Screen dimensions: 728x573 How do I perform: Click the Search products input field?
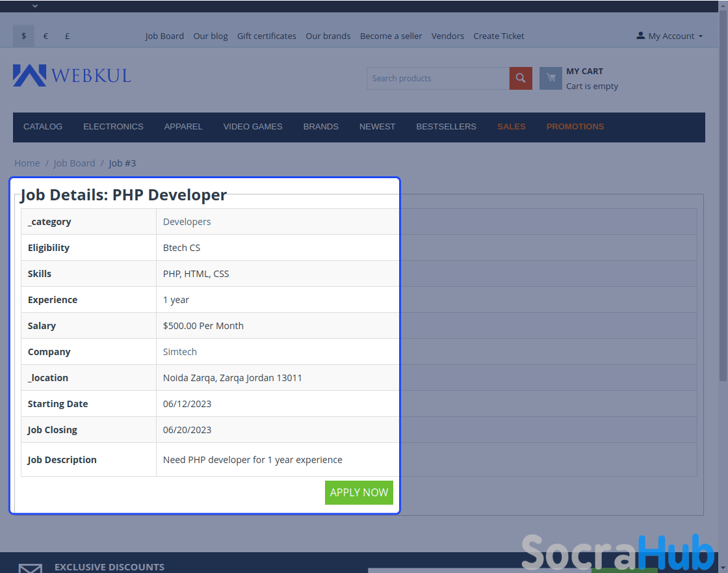pyautogui.click(x=437, y=78)
